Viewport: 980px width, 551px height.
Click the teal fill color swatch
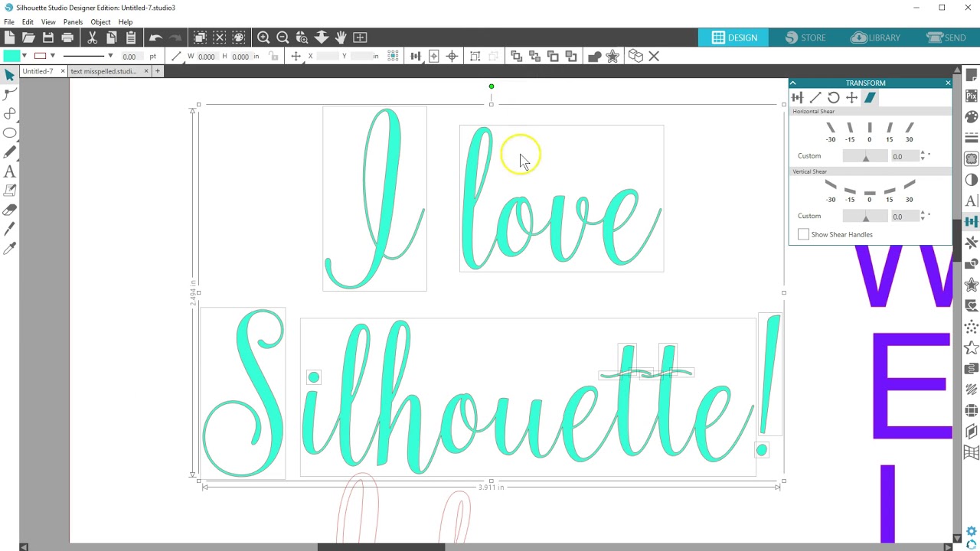[11, 56]
